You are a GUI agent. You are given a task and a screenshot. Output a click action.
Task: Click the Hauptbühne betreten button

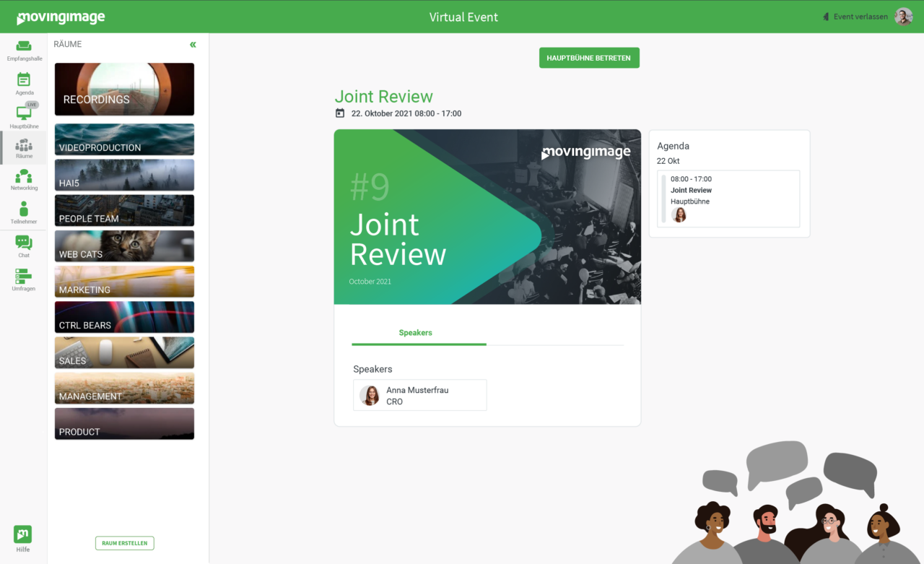click(589, 58)
